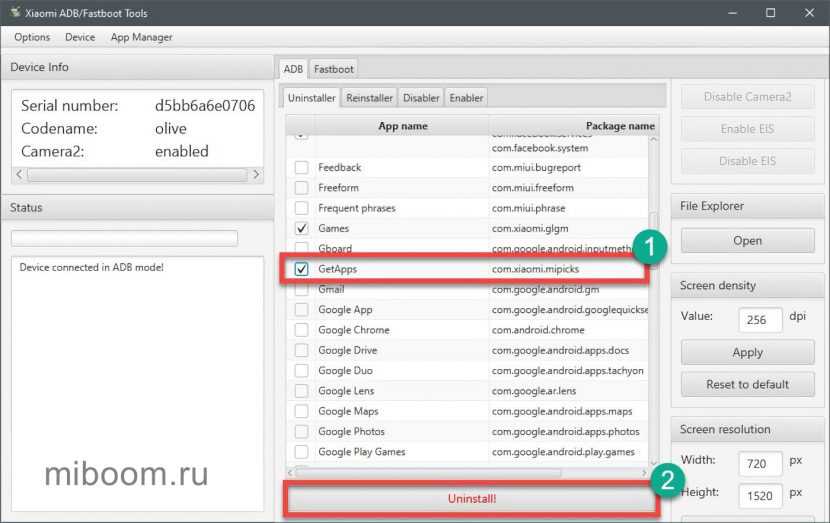Open the Options menu
This screenshot has height=523, width=830.
point(32,37)
